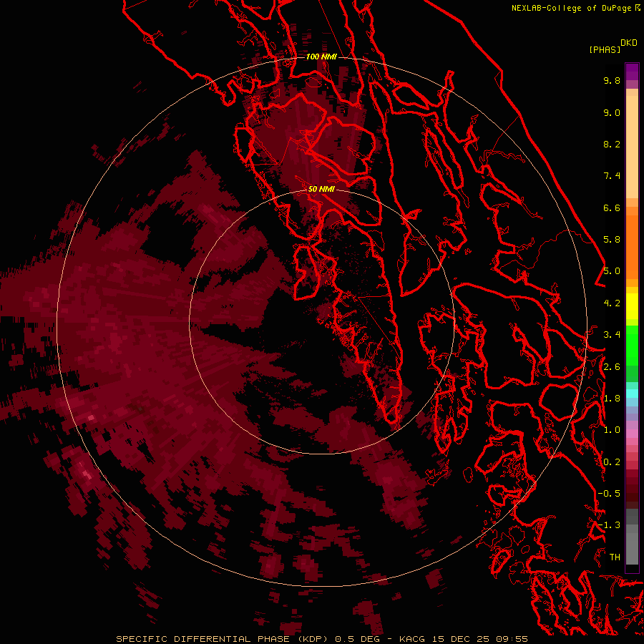Click the 15 DEC 25 date in the footer
Image resolution: width=644 pixels, height=644 pixels.
(x=460, y=639)
